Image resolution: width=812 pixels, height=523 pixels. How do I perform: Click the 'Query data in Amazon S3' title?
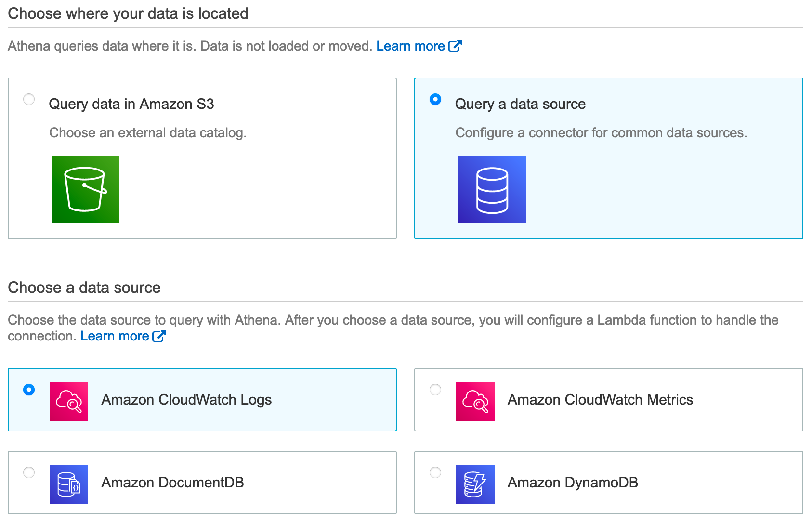pyautogui.click(x=131, y=104)
